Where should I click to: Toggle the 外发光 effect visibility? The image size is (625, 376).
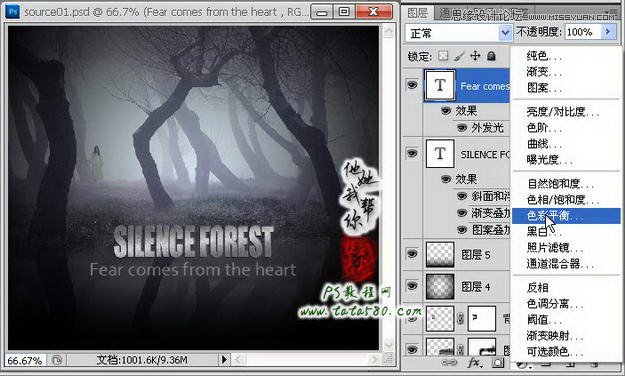pyautogui.click(x=462, y=128)
